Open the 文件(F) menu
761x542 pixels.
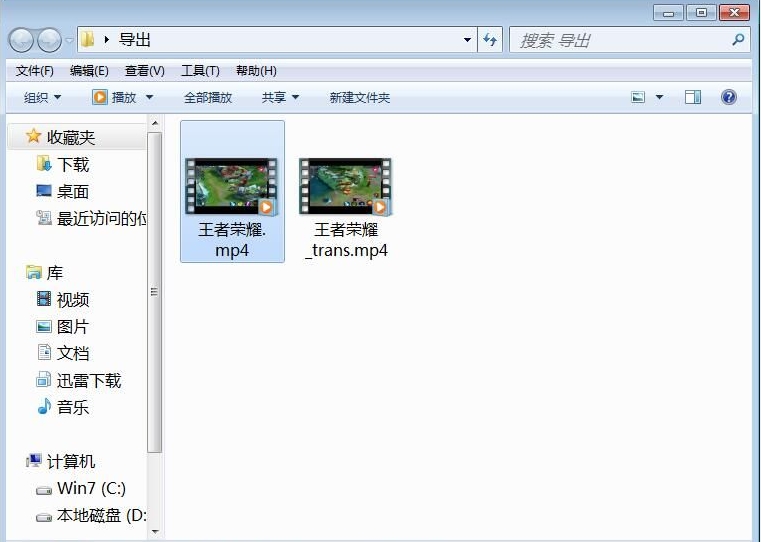coord(34,71)
